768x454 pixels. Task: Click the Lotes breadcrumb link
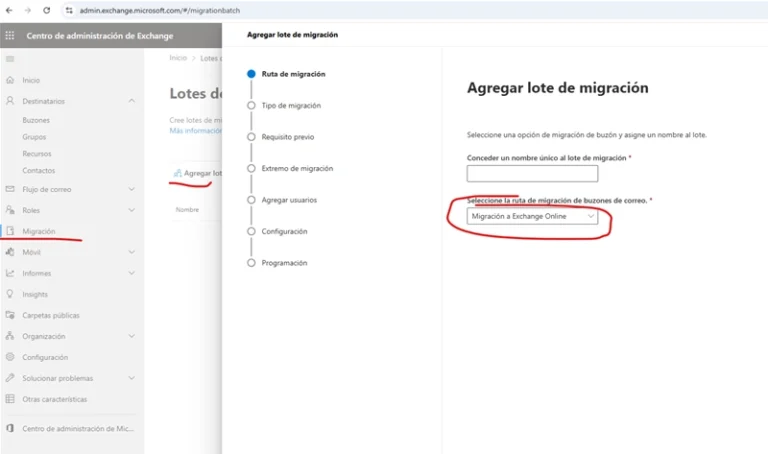[211, 58]
